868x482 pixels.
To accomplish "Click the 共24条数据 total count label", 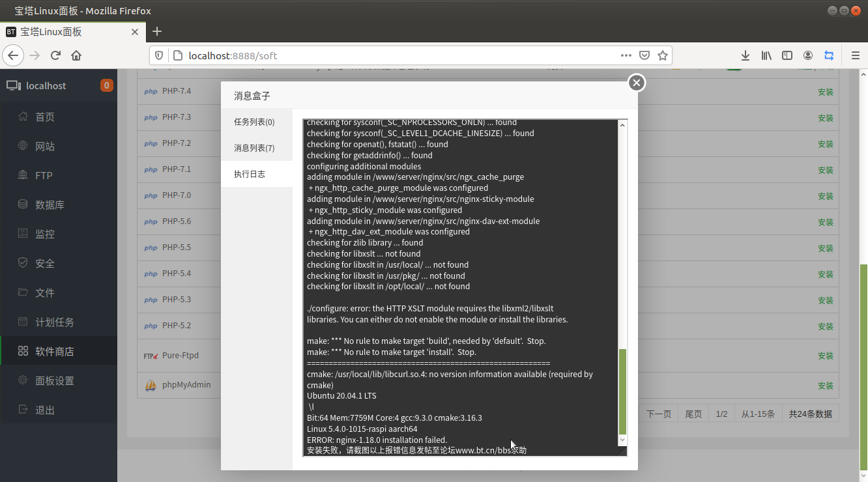I will coord(810,414).
